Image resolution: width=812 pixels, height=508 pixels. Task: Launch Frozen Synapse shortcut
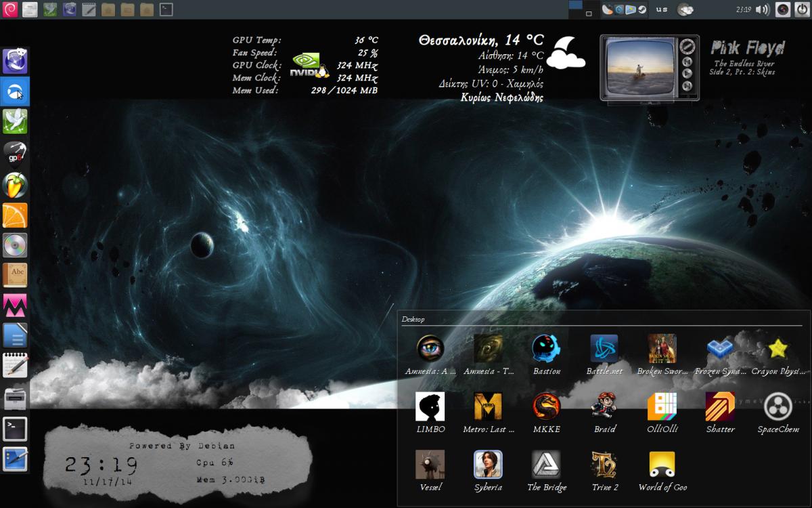720,355
